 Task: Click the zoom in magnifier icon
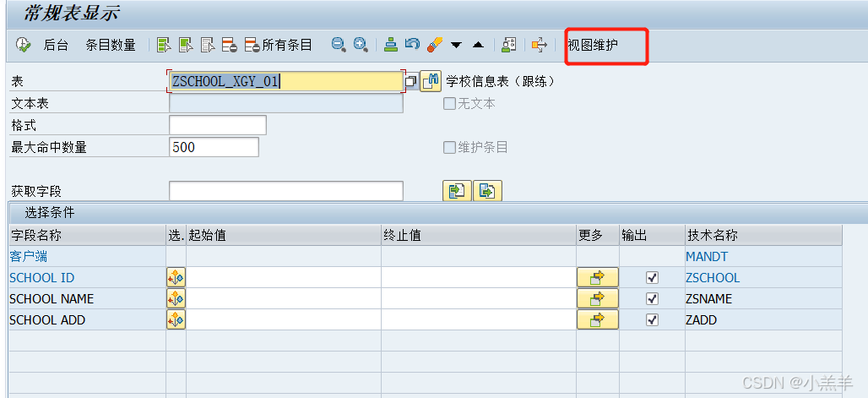coord(361,45)
